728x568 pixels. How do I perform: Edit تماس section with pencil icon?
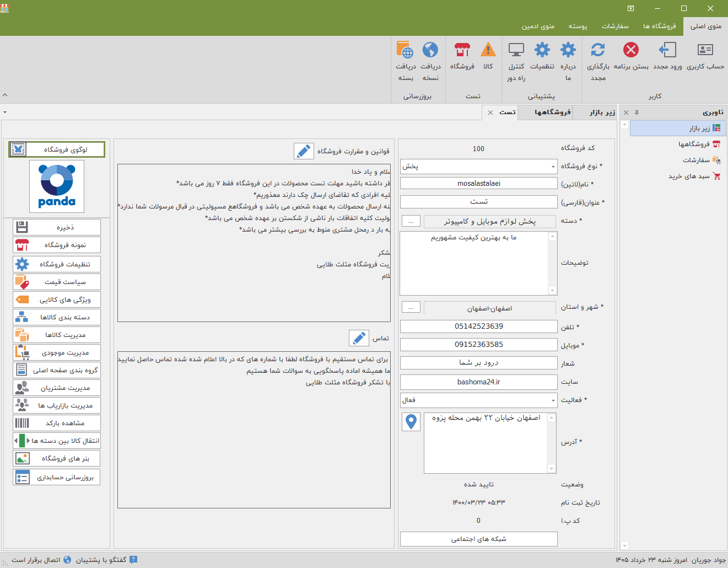click(x=359, y=337)
